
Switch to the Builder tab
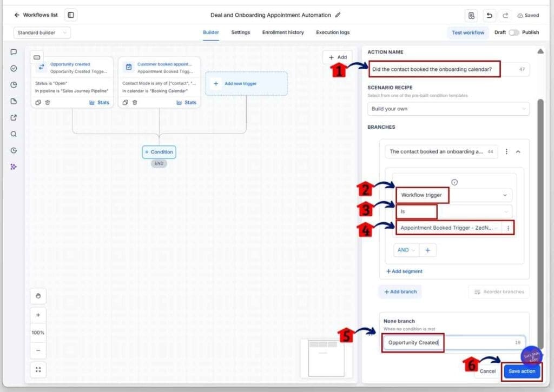(x=211, y=32)
